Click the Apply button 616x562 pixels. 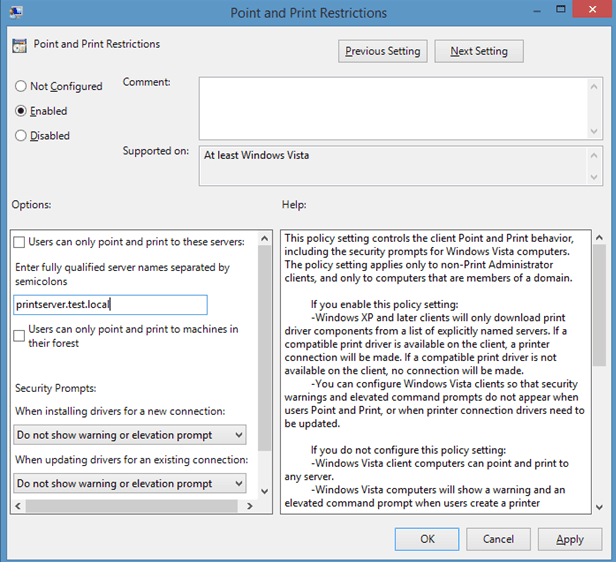pyautogui.click(x=570, y=539)
